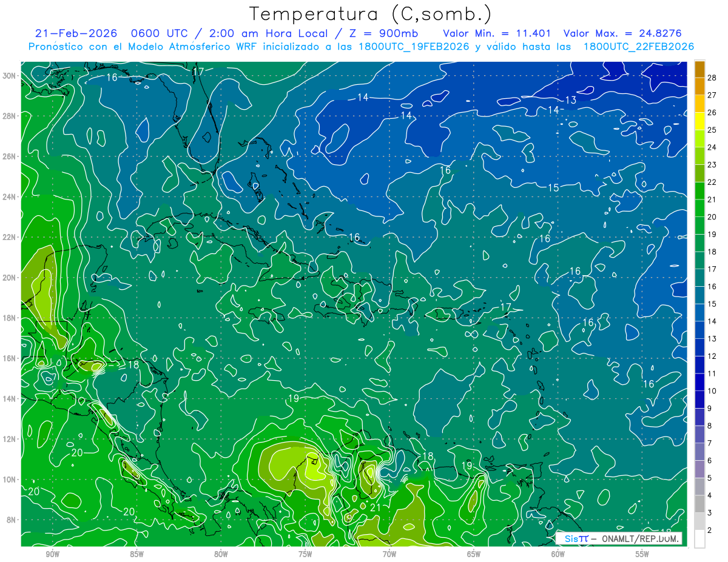
Task: Click the color bar label '9'
Action: point(710,408)
